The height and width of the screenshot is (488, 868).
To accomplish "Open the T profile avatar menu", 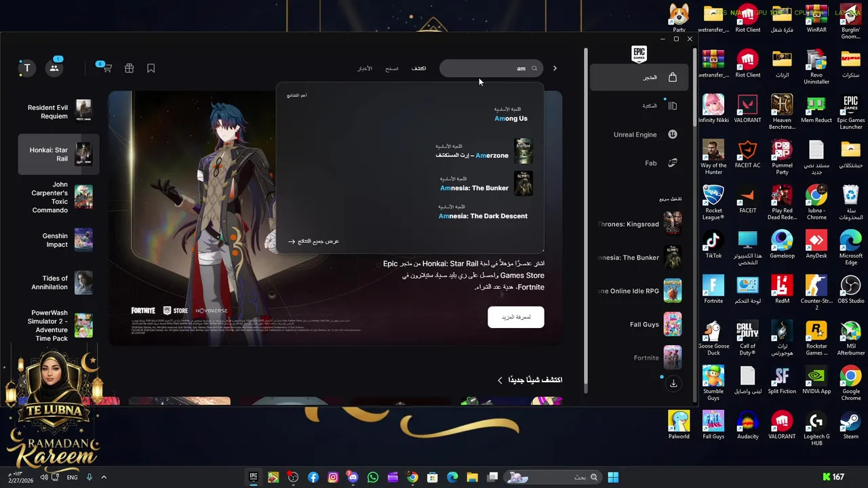I will tap(26, 68).
